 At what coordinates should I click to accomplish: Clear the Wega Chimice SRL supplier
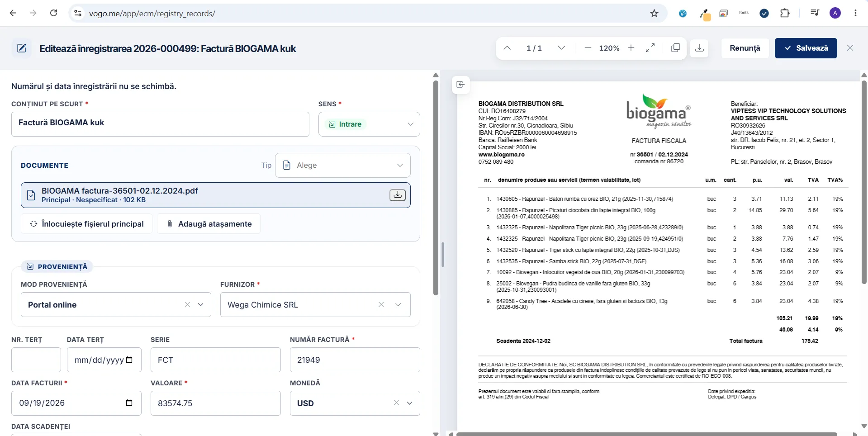click(381, 305)
